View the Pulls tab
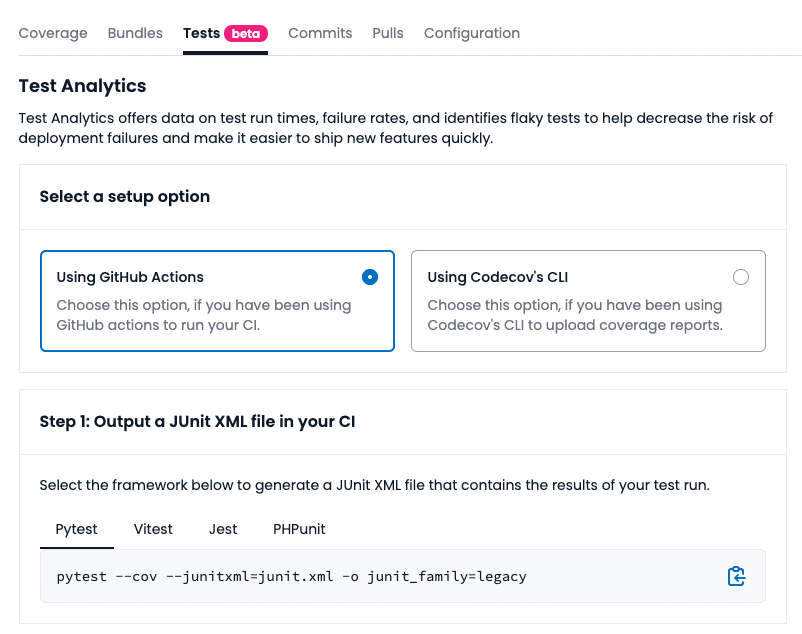This screenshot has width=802, height=634. tap(388, 33)
